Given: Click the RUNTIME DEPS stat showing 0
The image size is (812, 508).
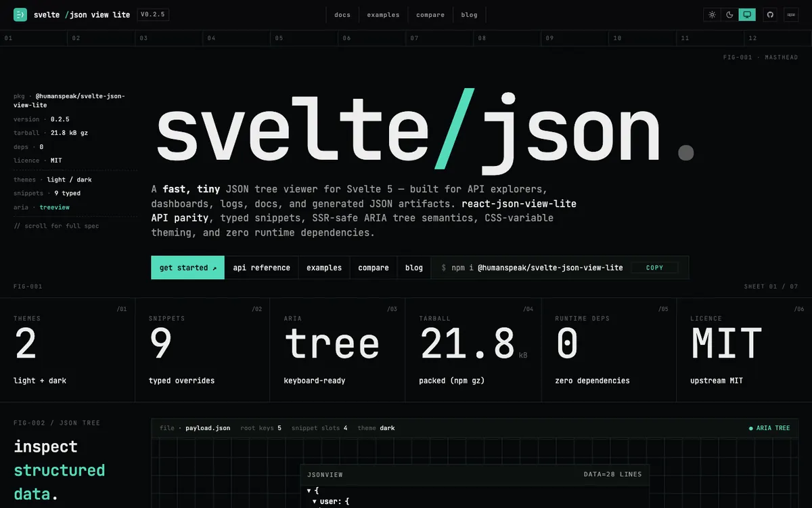Looking at the screenshot, I should coord(608,350).
